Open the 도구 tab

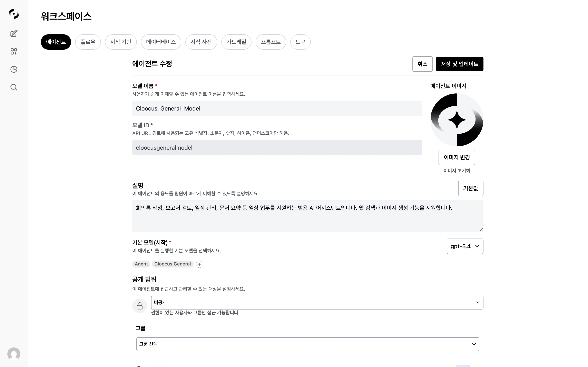click(300, 42)
